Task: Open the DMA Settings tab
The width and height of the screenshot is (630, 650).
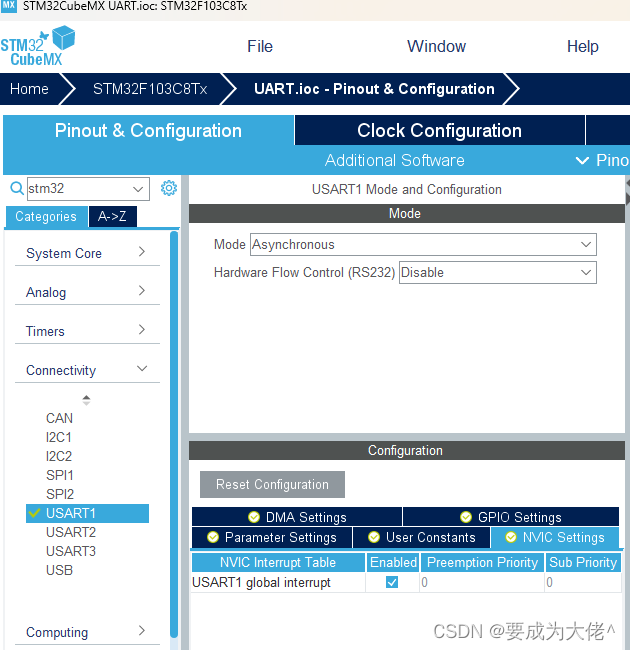Action: point(297,517)
